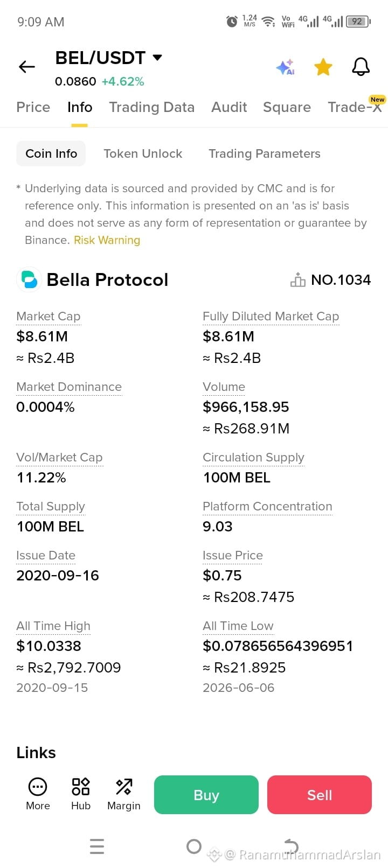
Task: Select the Trading Parameters sub-tab
Action: [265, 153]
